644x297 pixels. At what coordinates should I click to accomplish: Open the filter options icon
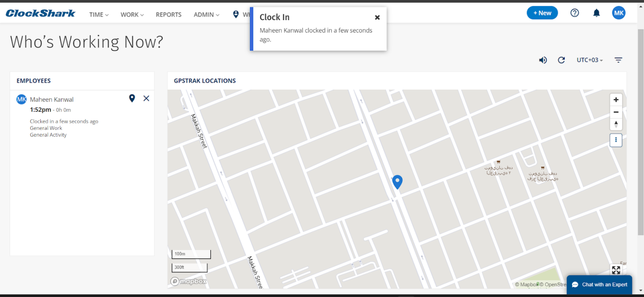click(x=618, y=60)
